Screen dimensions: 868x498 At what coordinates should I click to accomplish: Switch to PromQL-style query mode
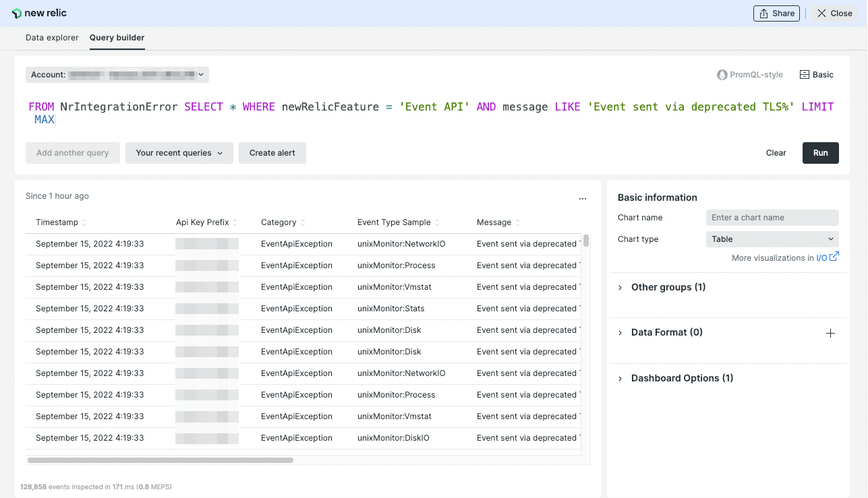tap(750, 75)
